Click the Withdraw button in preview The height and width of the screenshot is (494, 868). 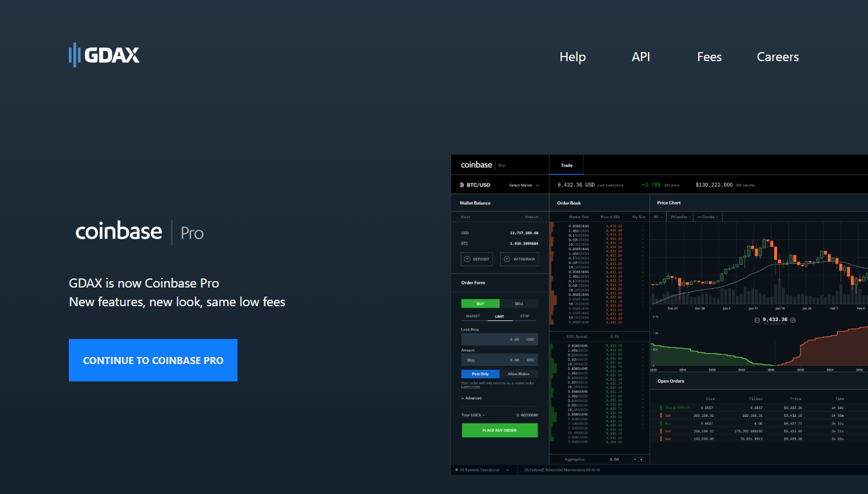coord(519,259)
